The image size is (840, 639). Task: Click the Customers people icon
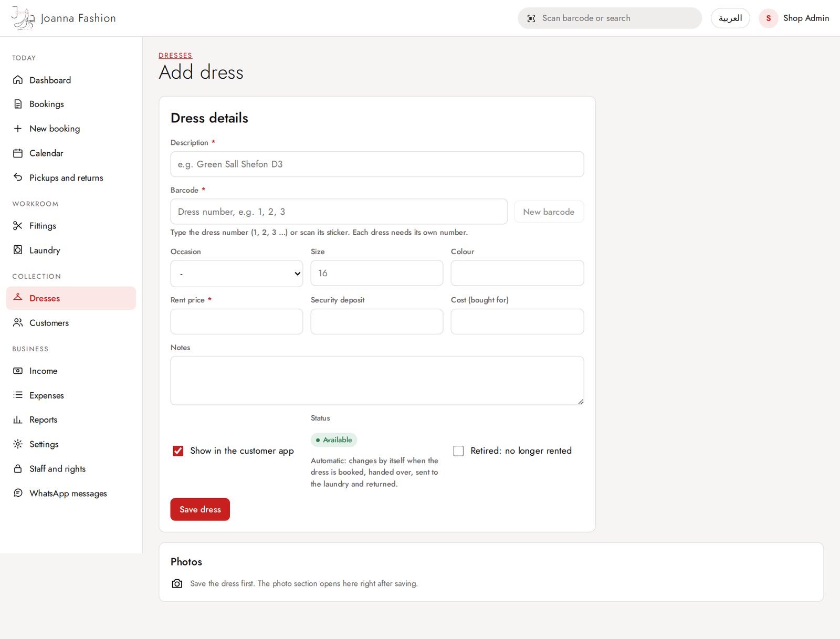[18, 322]
